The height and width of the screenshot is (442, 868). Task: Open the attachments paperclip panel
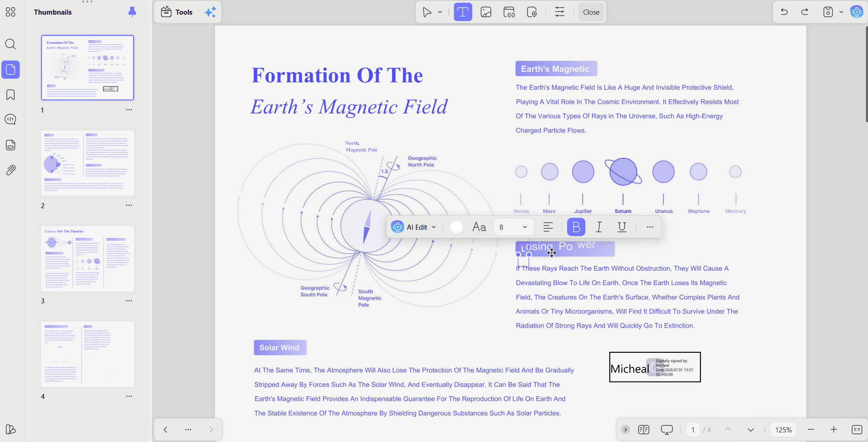point(11,170)
